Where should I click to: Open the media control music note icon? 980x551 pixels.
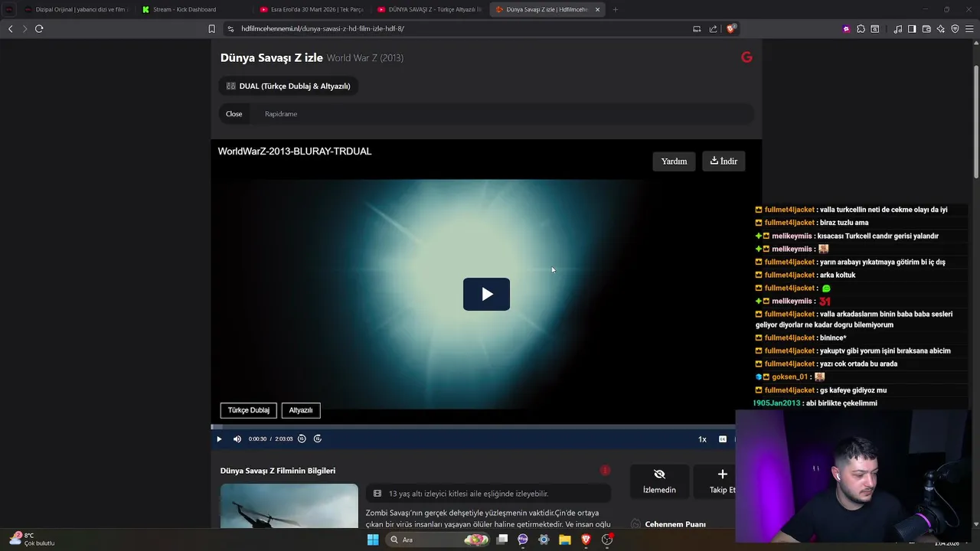[x=897, y=29]
